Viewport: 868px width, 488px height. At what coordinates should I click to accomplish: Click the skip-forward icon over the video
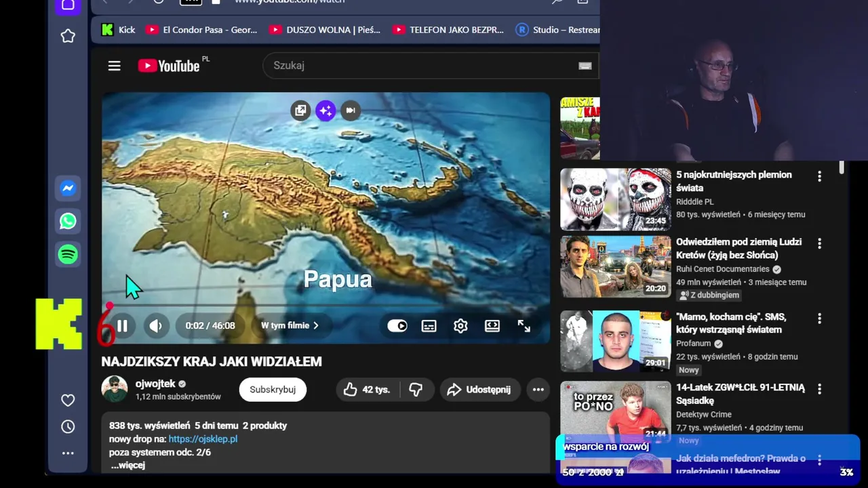pyautogui.click(x=351, y=110)
